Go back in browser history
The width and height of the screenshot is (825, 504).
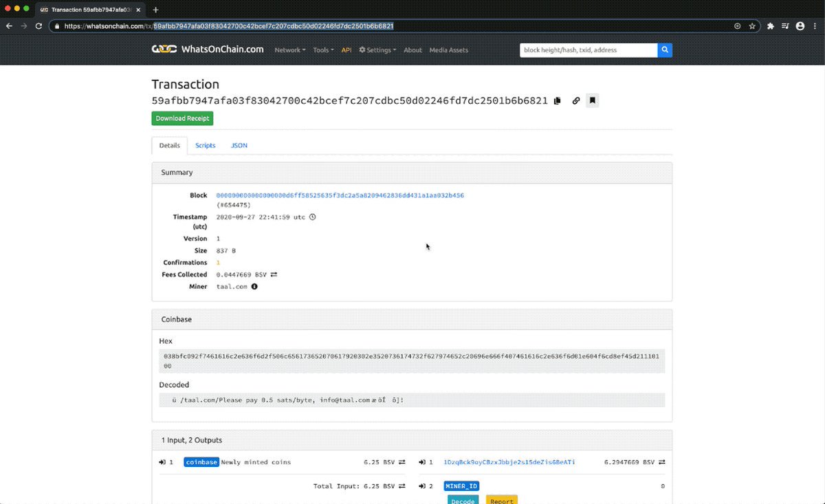coord(10,26)
